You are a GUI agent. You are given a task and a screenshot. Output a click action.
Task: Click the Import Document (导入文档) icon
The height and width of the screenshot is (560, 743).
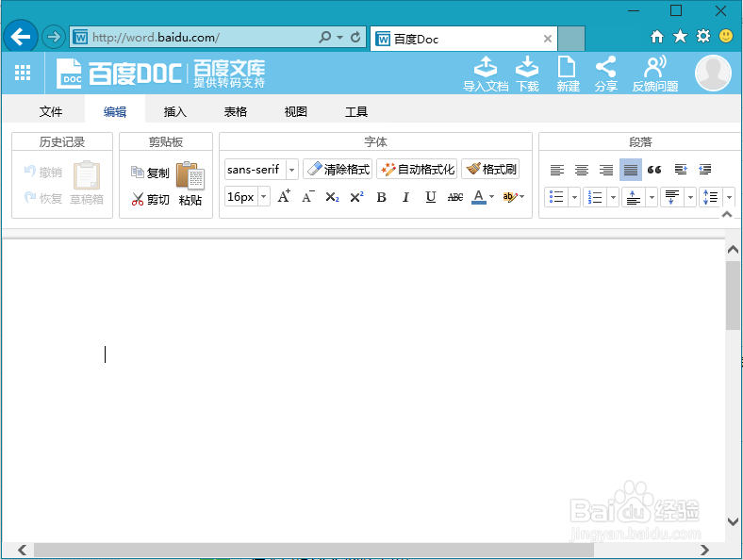point(486,74)
